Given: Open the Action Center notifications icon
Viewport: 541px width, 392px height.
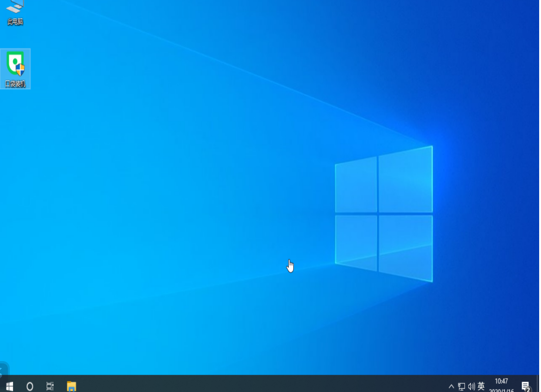Looking at the screenshot, I should click(526, 386).
